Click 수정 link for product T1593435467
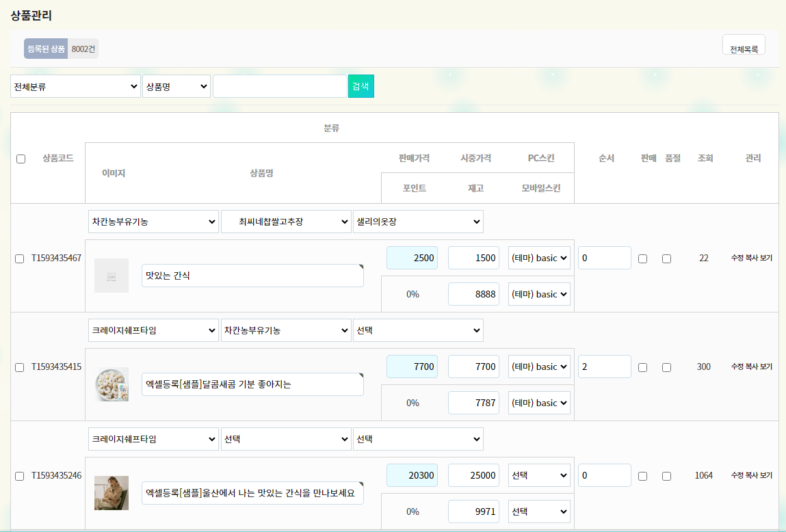 point(737,258)
